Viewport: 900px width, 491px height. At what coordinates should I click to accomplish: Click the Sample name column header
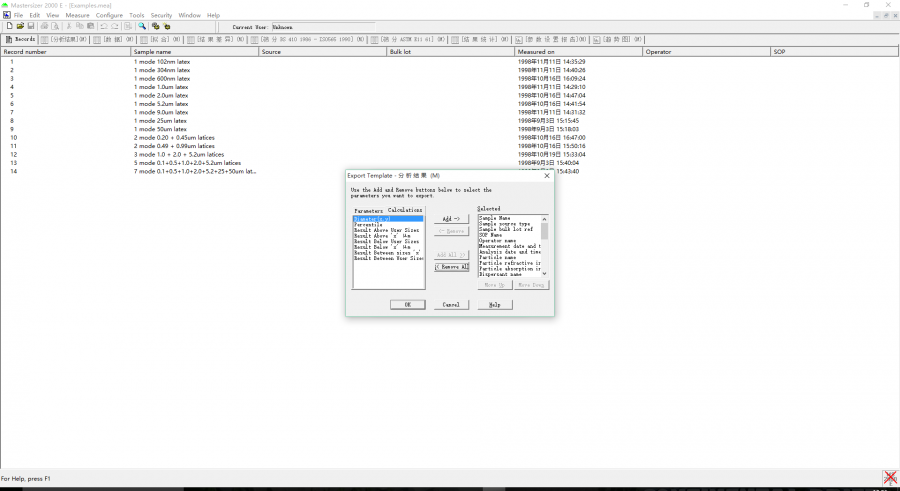(195, 52)
